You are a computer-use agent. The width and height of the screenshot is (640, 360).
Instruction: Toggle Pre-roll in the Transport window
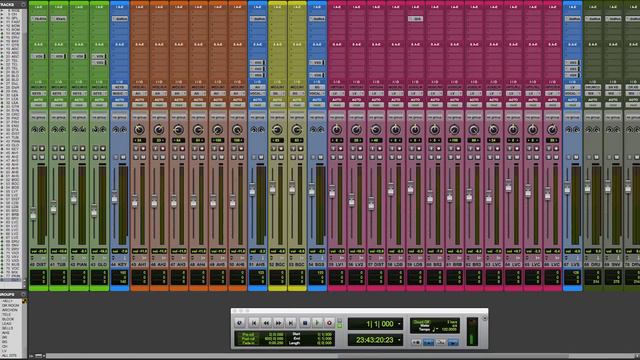click(248, 335)
